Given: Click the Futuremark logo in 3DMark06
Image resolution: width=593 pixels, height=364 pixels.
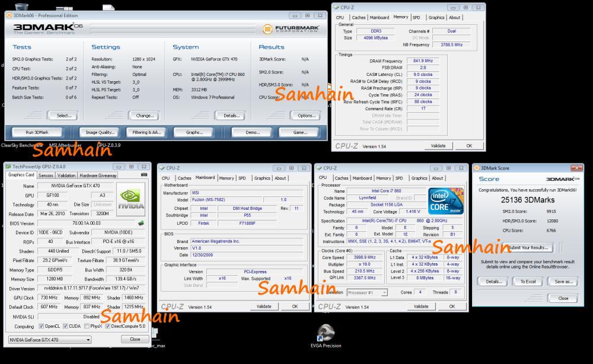Looking at the screenshot, I should [x=291, y=28].
